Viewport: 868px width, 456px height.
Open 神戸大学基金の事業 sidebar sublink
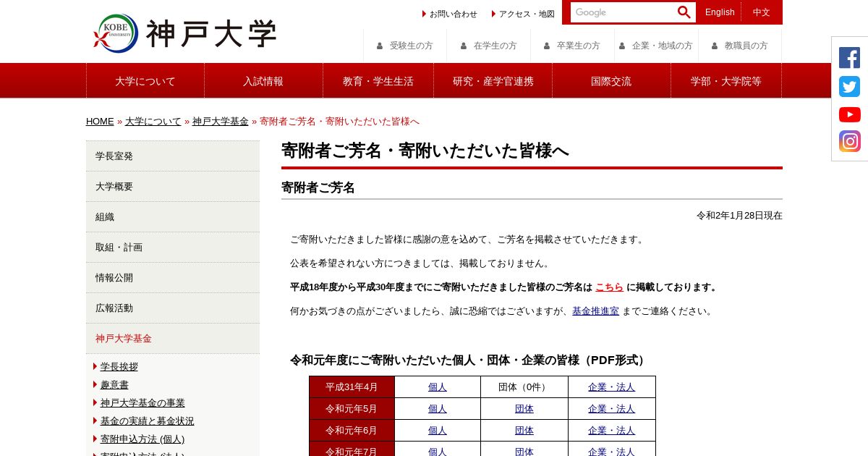pos(142,402)
